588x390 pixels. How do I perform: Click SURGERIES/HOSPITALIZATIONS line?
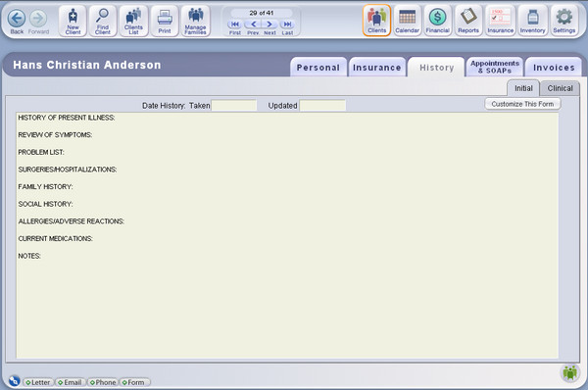68,170
